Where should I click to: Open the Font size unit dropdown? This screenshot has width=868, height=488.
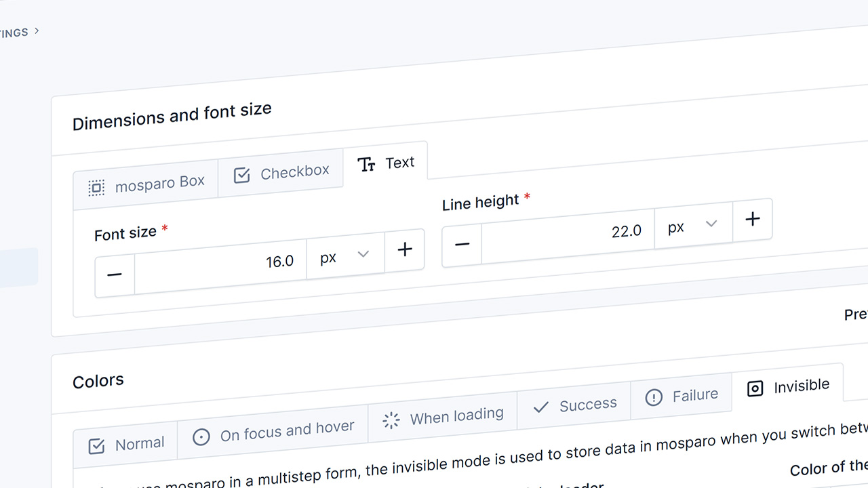click(346, 255)
